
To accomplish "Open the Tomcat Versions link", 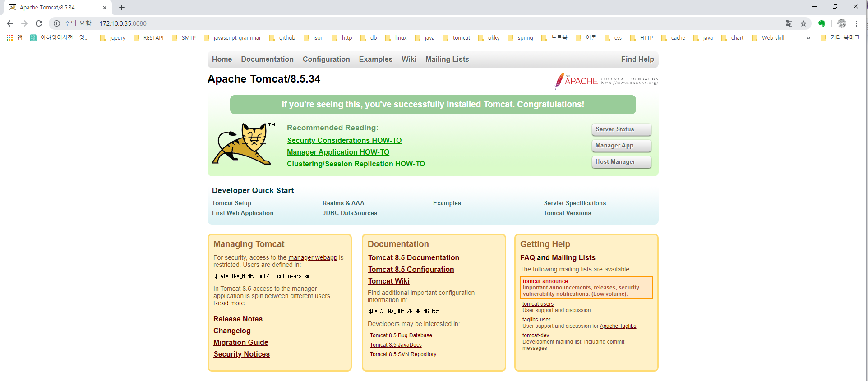I will click(567, 213).
